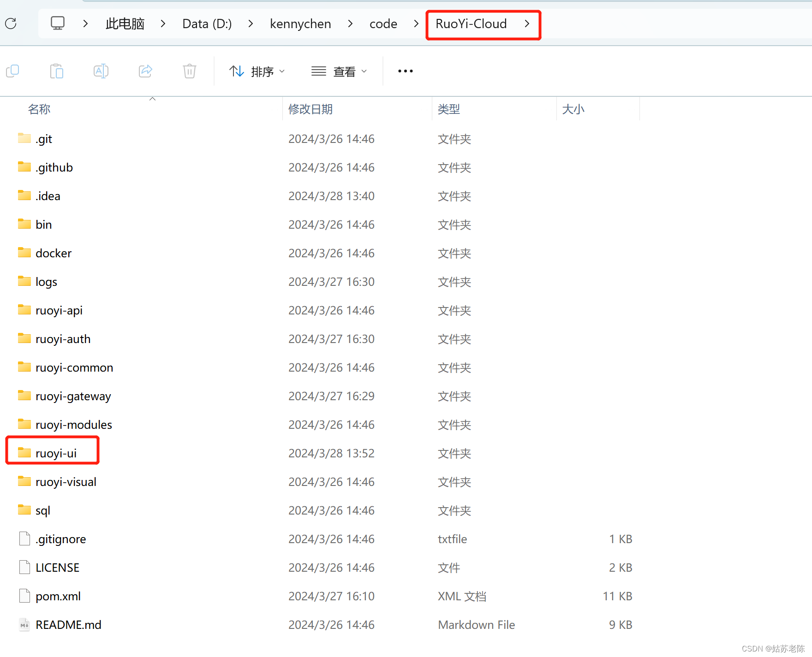The height and width of the screenshot is (657, 812).
Task: Click the size value '9 KB'
Action: pos(621,625)
